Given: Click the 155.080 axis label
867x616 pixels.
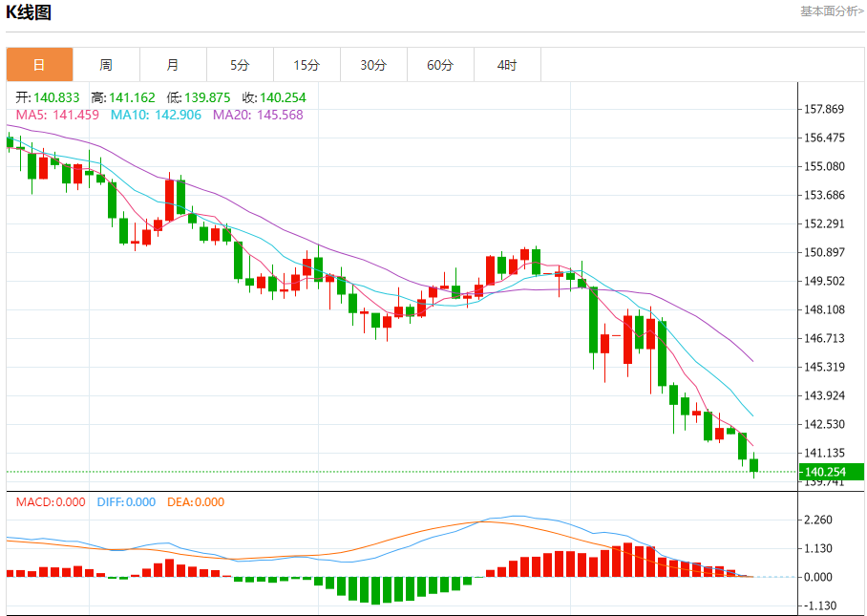Looking at the screenshot, I should tap(824, 166).
